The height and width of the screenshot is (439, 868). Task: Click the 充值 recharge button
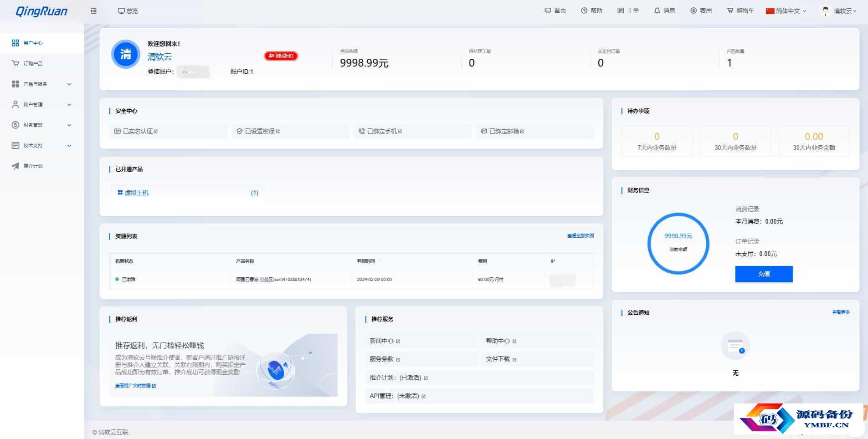[764, 274]
